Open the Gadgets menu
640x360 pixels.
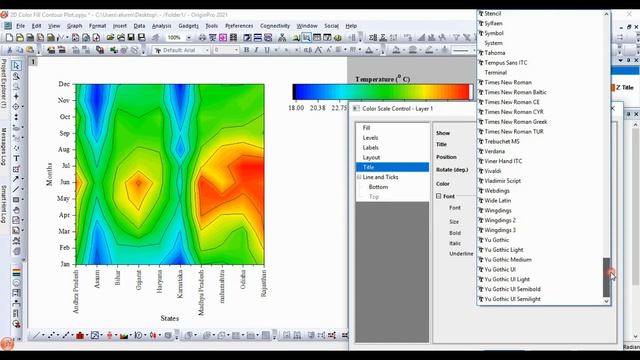pos(189,26)
